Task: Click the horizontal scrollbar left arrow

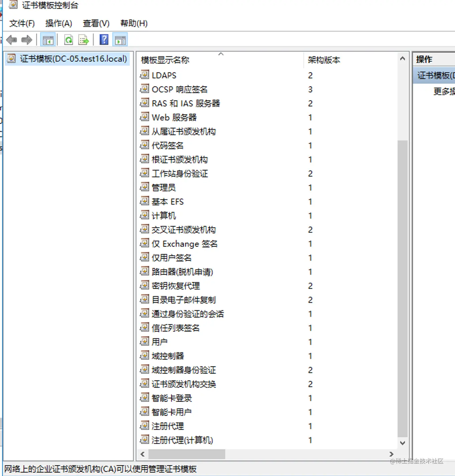Action: pyautogui.click(x=143, y=454)
